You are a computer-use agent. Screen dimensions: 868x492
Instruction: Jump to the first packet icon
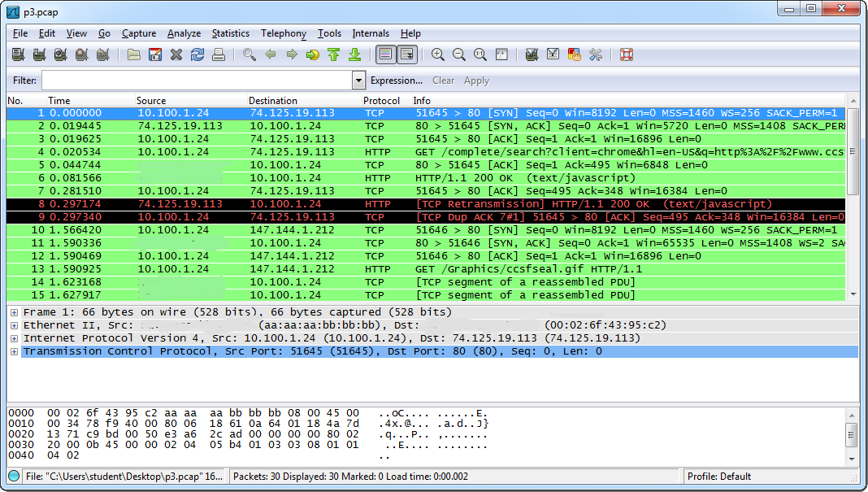[x=334, y=54]
